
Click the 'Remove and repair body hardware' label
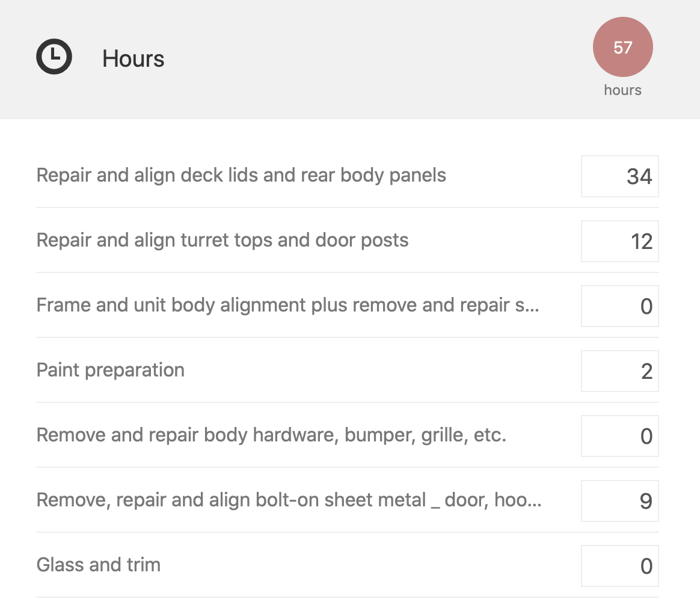tap(271, 435)
